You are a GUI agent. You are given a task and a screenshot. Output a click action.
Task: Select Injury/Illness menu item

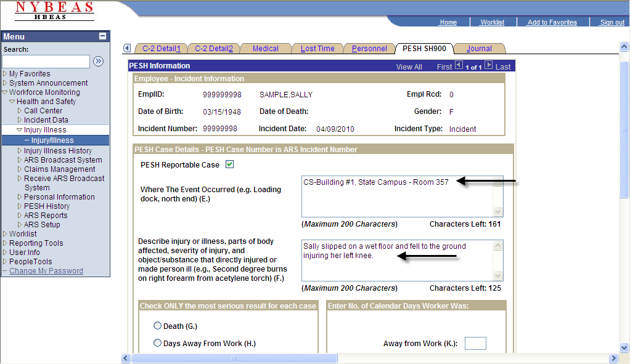[x=55, y=140]
